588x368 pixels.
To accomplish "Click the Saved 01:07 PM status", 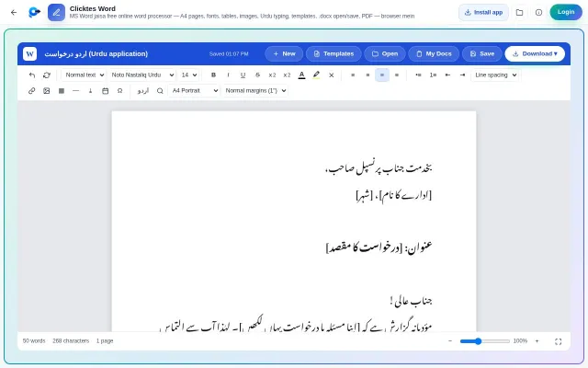I will [229, 53].
